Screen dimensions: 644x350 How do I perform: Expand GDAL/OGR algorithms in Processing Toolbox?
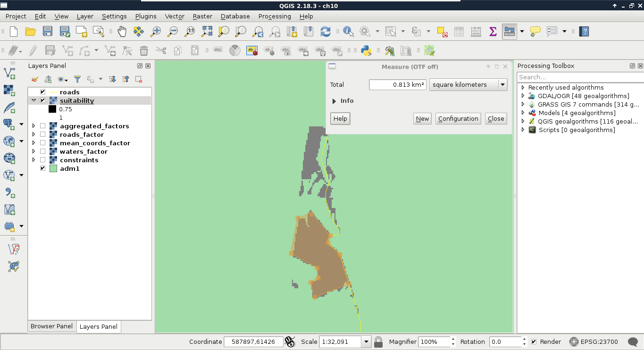click(x=523, y=96)
